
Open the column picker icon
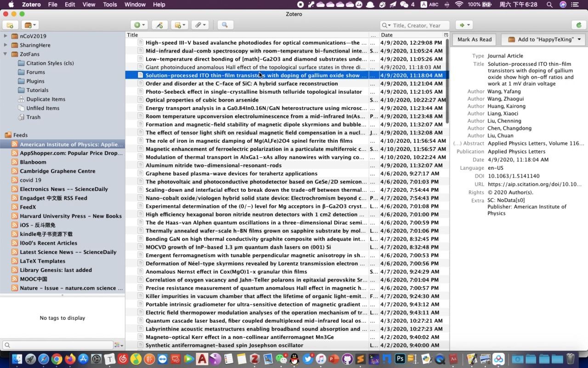click(446, 35)
